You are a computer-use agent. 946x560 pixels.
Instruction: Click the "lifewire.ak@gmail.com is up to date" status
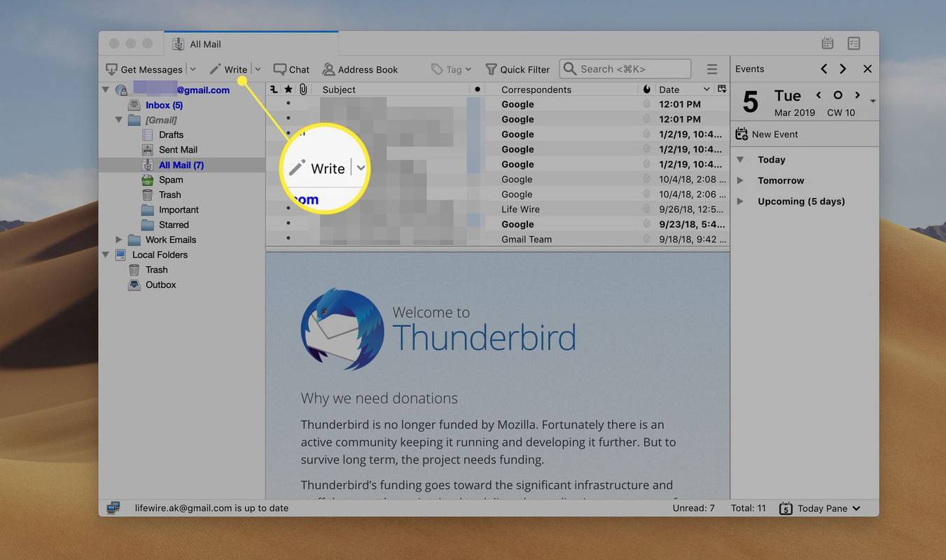211,508
